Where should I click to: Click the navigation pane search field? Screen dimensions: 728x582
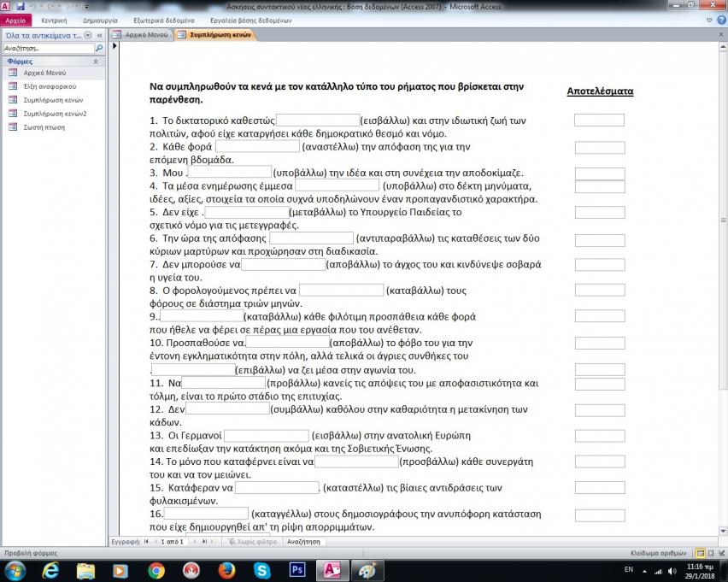(49, 48)
